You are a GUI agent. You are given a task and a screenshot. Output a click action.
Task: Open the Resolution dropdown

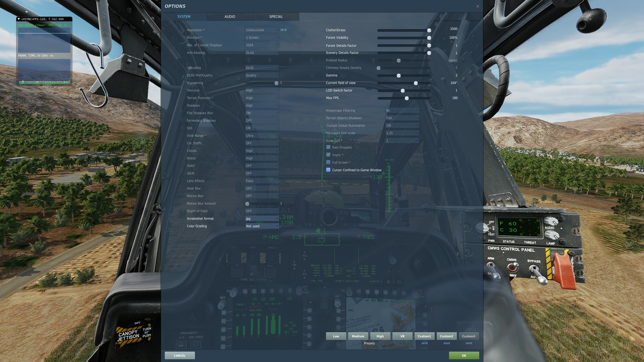click(x=262, y=30)
